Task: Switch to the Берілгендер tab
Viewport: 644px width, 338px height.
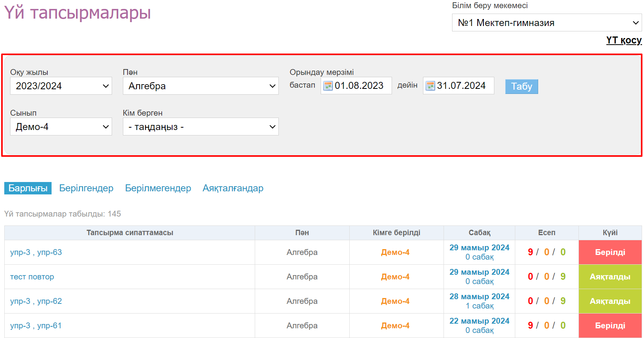Action: click(x=86, y=188)
